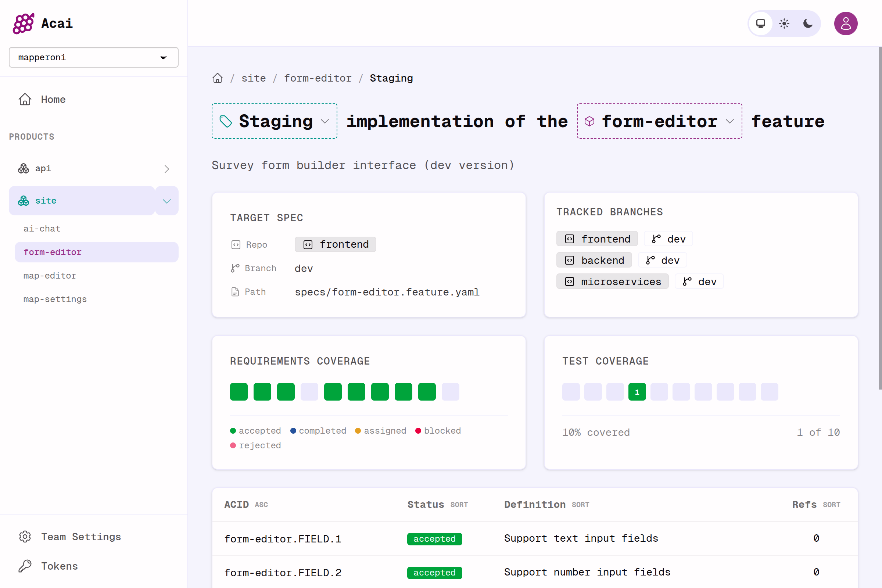
Task: Click the Tokens key icon
Action: 25,566
